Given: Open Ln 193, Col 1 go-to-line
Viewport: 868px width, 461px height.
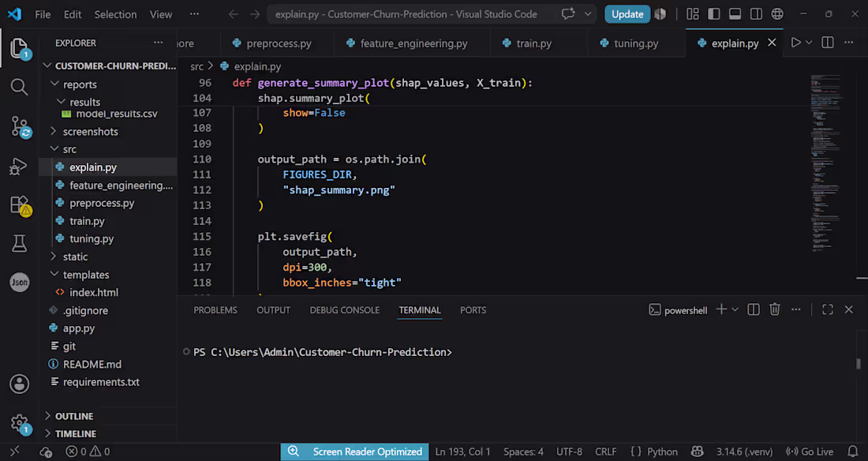Looking at the screenshot, I should (462, 452).
